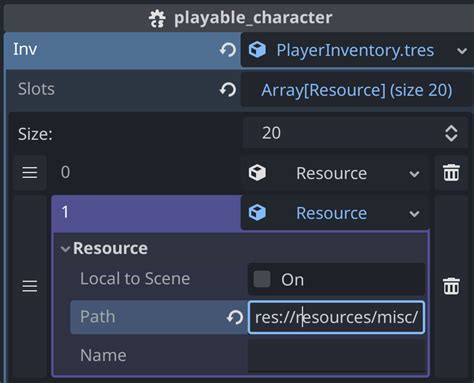Click the empty Name input field

coord(336,355)
